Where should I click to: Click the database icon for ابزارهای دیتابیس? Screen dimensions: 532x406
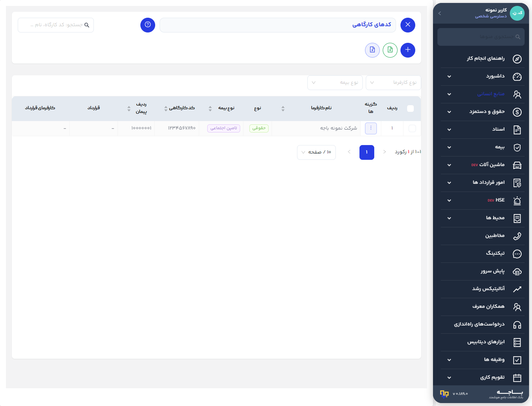517,342
